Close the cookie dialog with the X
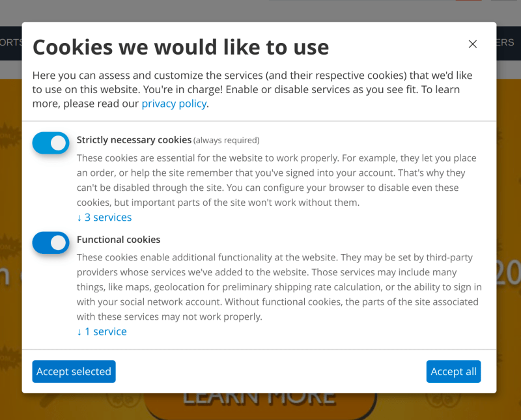 pyautogui.click(x=473, y=44)
